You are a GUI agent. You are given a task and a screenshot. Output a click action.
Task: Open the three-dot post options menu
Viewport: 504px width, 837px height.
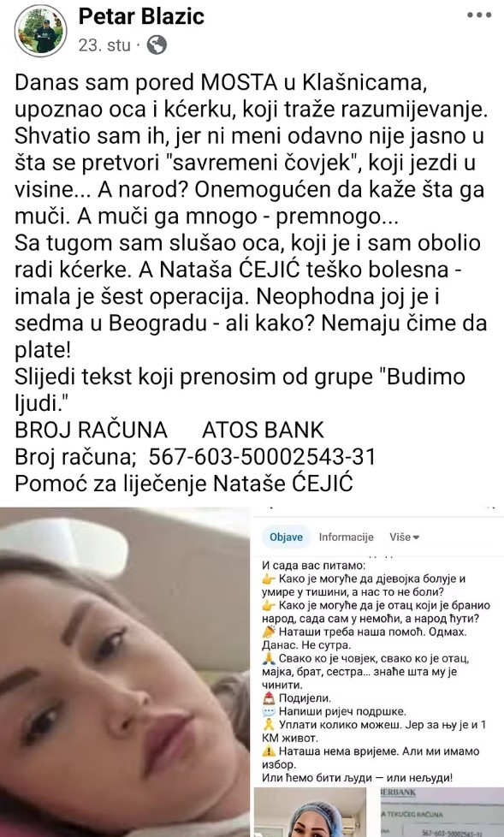(x=479, y=15)
